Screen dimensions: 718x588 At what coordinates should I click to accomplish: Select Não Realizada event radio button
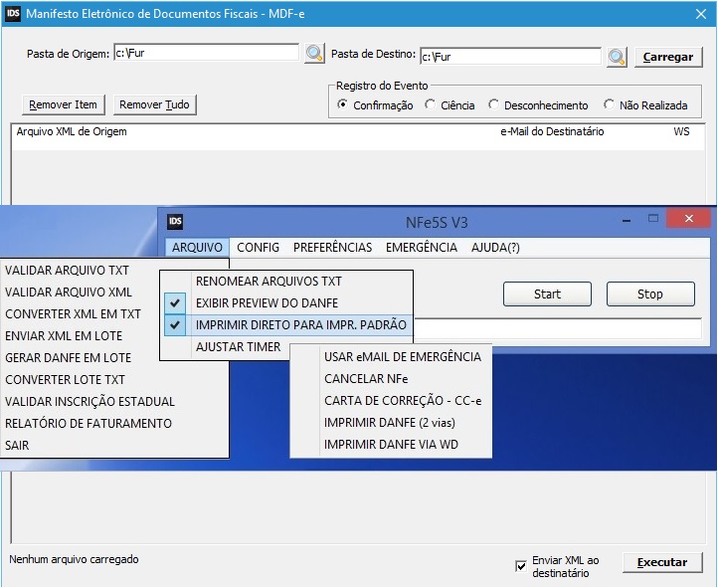609,104
